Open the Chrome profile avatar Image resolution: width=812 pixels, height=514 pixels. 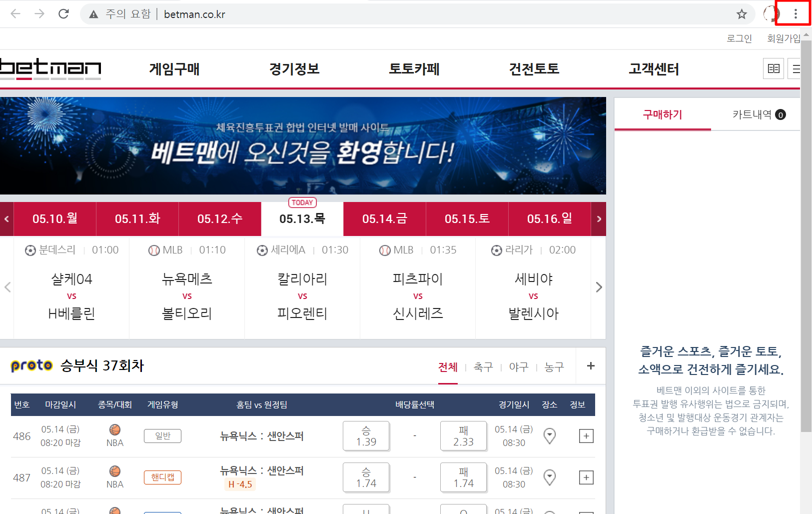(771, 14)
